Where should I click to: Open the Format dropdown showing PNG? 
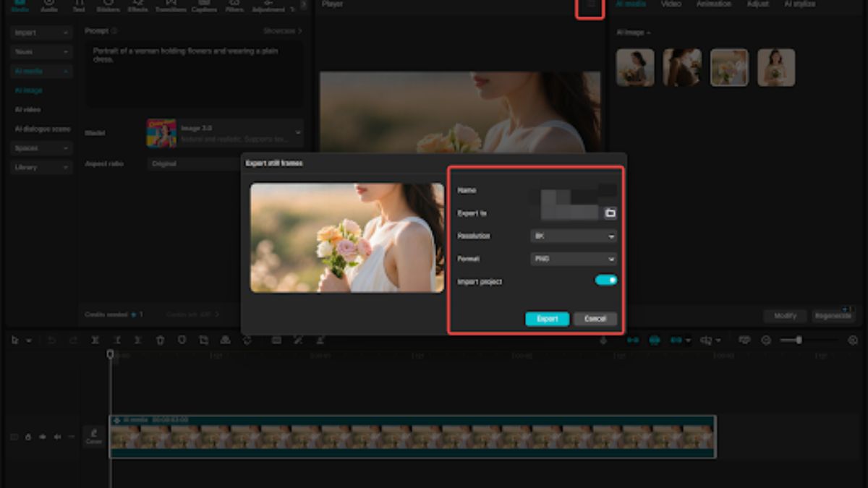pyautogui.click(x=574, y=259)
